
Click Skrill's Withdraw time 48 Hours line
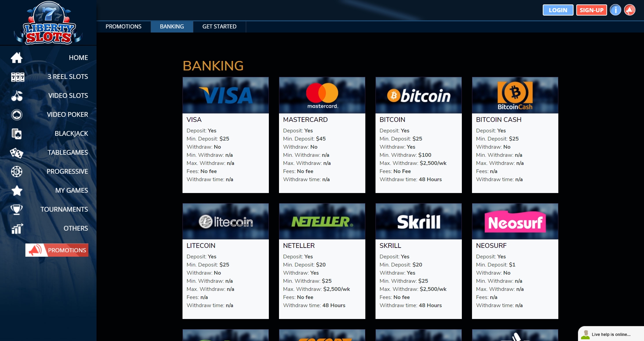pos(411,305)
